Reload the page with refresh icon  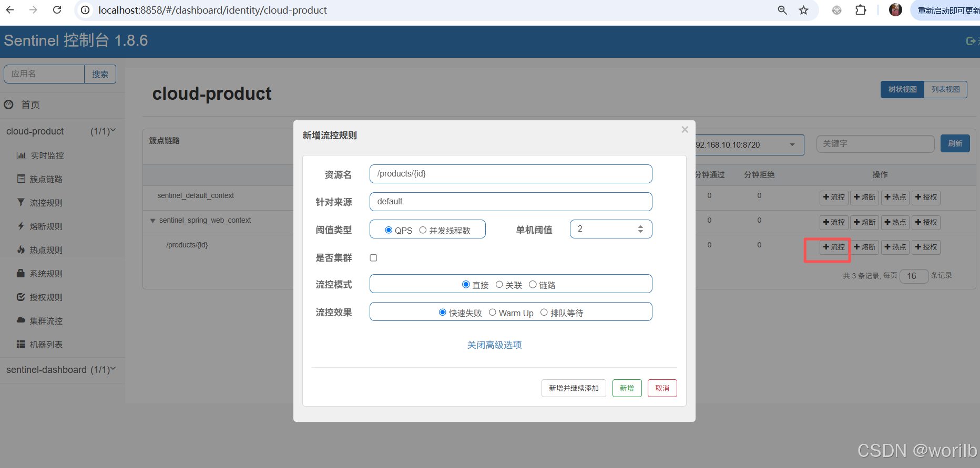tap(57, 10)
